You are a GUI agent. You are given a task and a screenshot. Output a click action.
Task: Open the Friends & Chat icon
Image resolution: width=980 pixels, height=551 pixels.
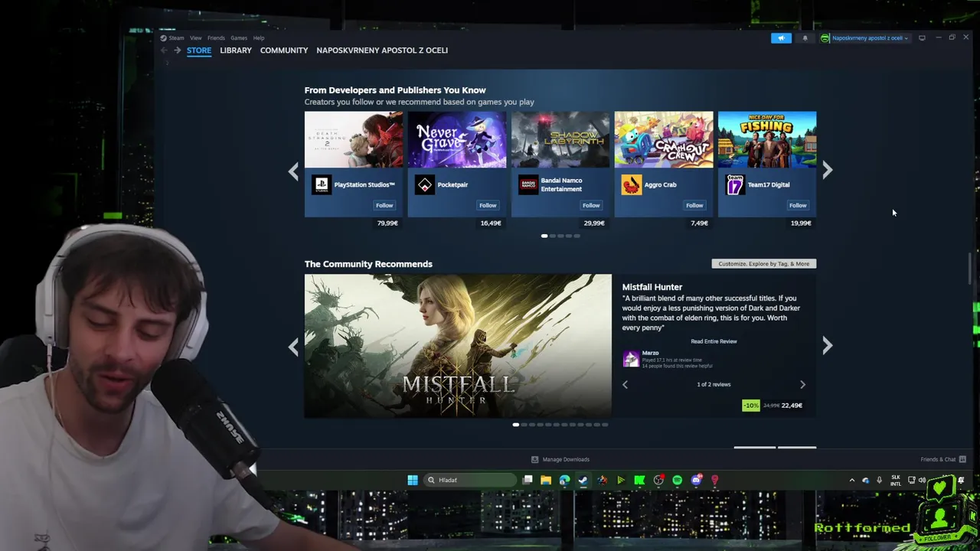pos(962,459)
